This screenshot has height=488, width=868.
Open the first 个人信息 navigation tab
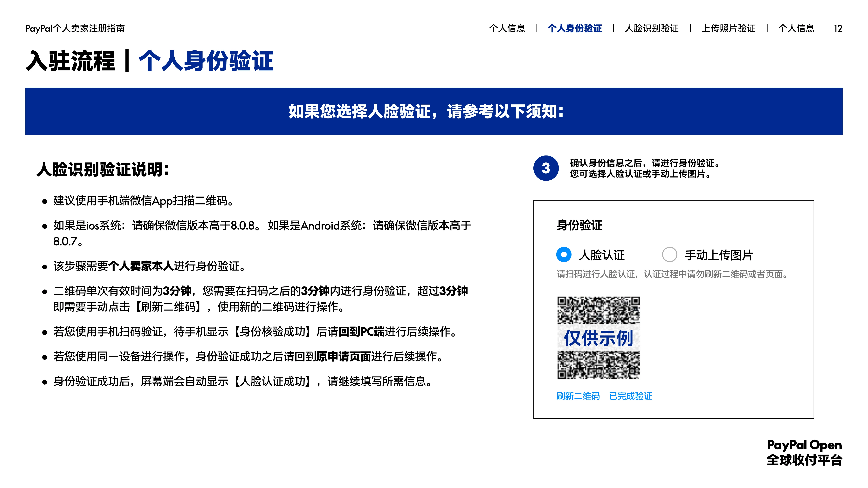click(507, 28)
